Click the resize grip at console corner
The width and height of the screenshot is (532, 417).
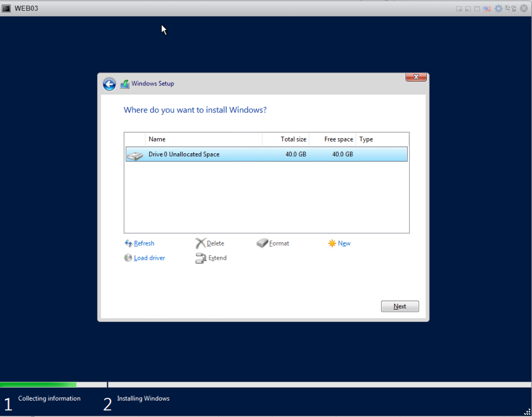coord(527,412)
